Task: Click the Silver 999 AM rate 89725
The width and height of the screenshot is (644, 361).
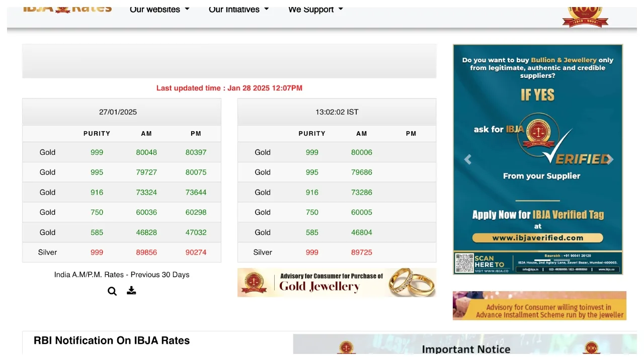Action: tap(361, 252)
